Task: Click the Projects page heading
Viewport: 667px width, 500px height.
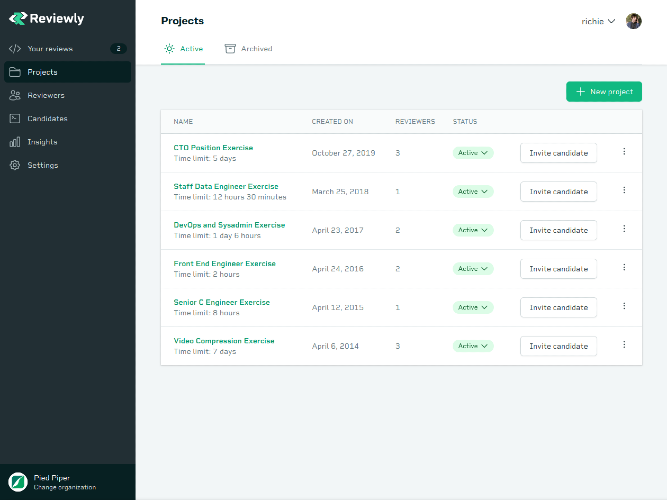Action: click(x=182, y=21)
